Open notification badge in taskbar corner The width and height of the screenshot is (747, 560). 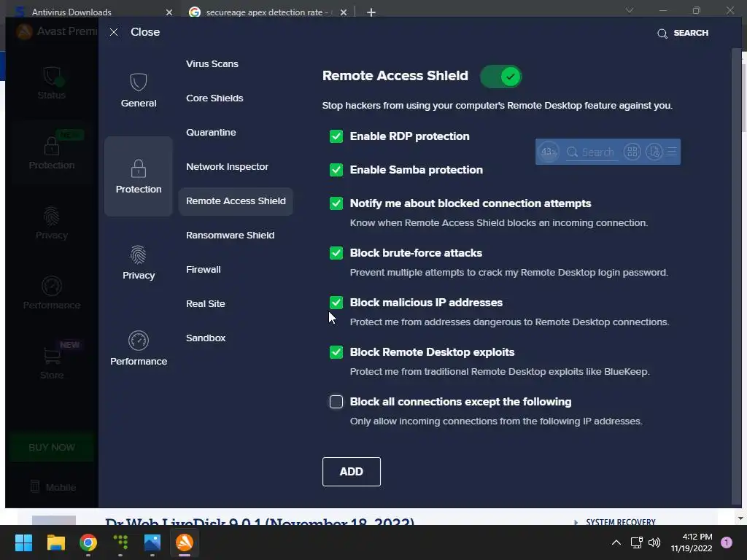pos(727,542)
